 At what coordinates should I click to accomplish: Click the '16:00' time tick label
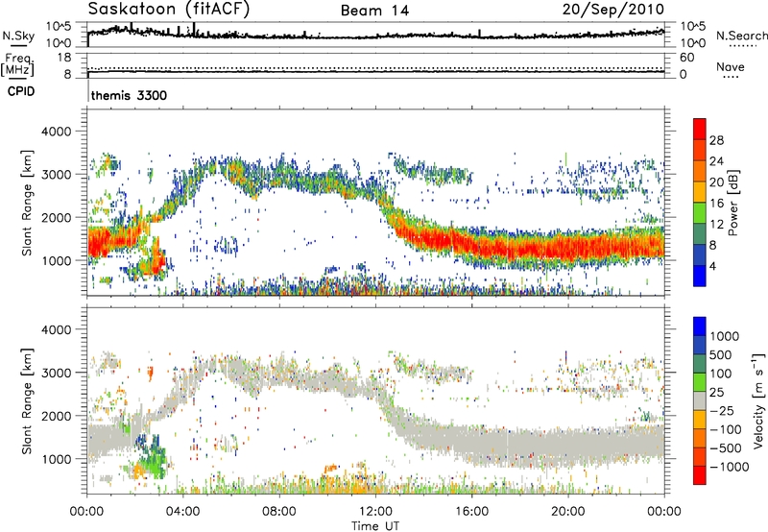pyautogui.click(x=471, y=512)
